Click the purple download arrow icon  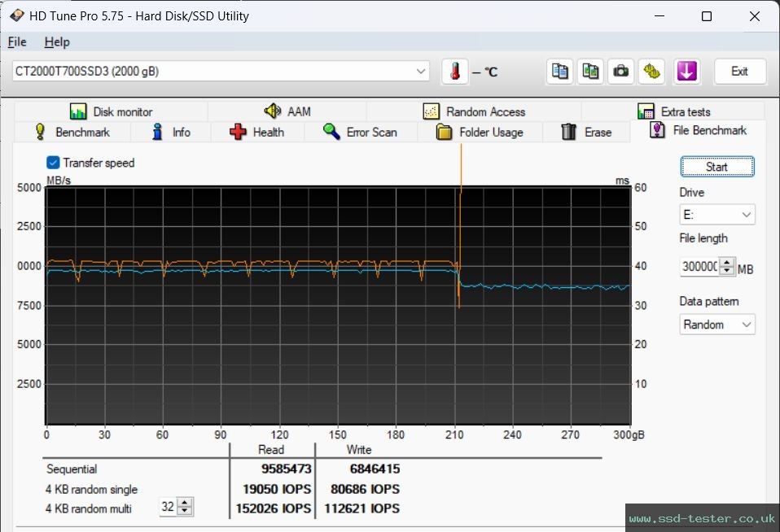[687, 72]
